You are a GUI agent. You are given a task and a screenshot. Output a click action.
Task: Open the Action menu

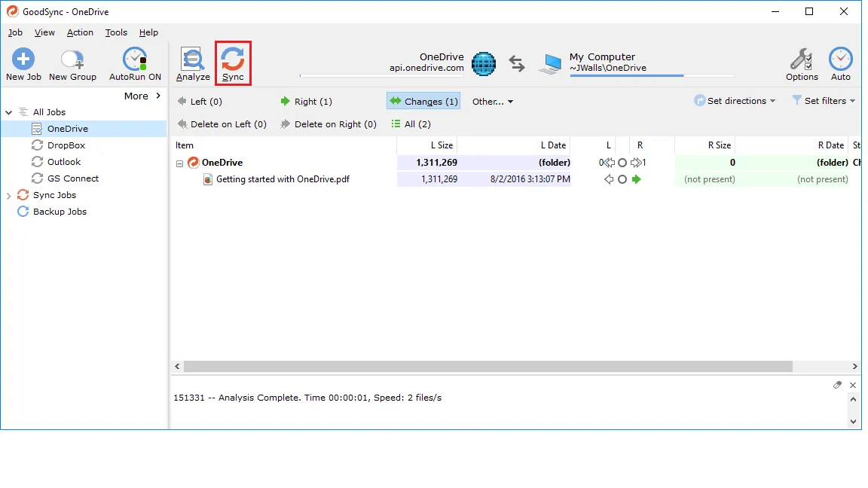[80, 32]
